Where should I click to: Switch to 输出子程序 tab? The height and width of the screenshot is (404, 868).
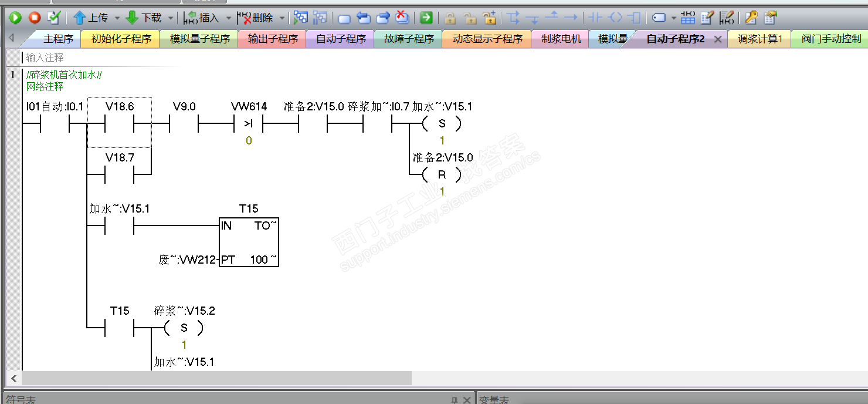pos(273,39)
